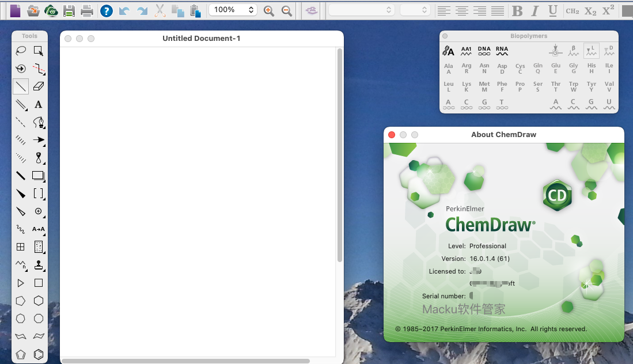Switch to DNA sequence mode

pyautogui.click(x=484, y=51)
